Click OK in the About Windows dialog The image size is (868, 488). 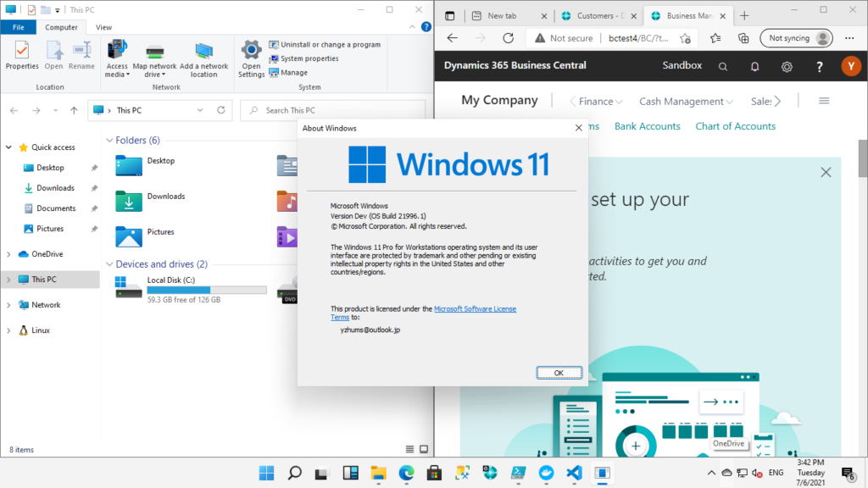click(559, 372)
